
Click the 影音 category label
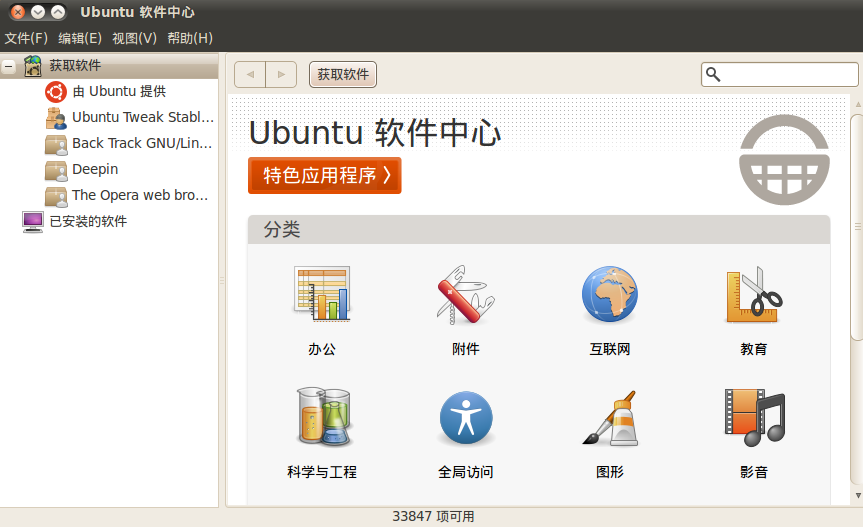754,472
